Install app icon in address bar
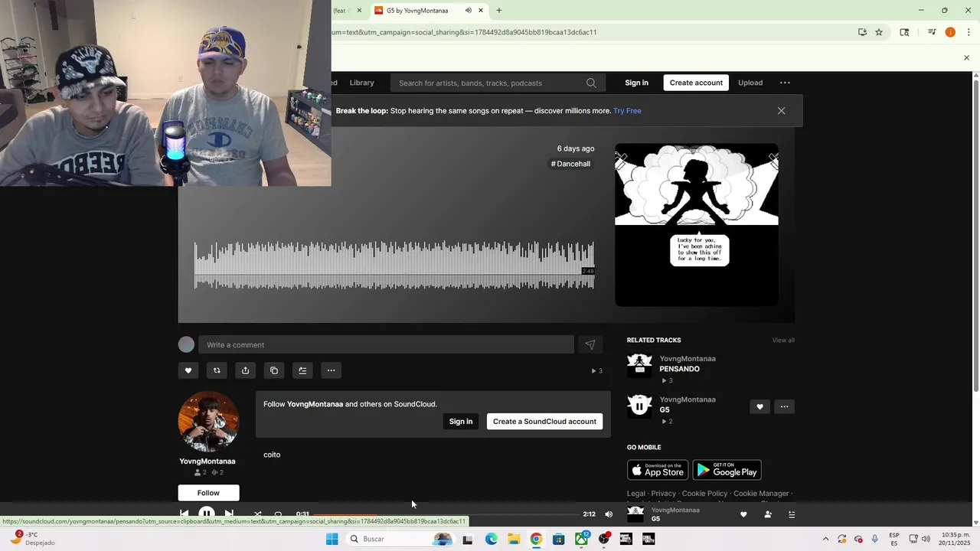Image resolution: width=980 pixels, height=551 pixels. [862, 32]
